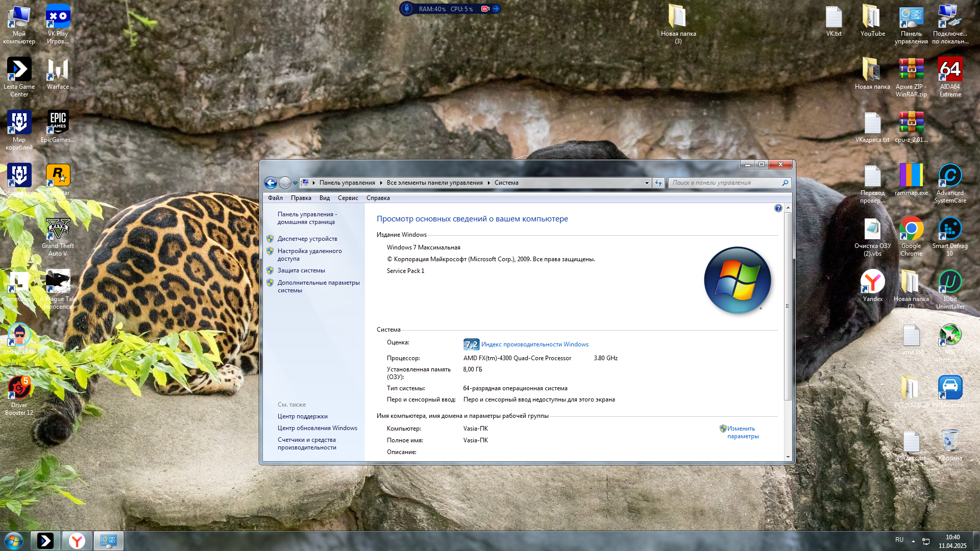Open AIDA64 Extreme desktop icon
The image size is (980, 551).
(x=950, y=70)
